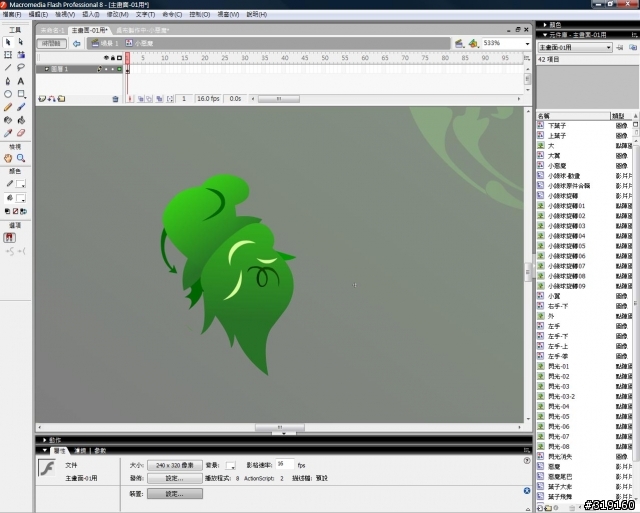Image resolution: width=640 pixels, height=513 pixels.
Task: Collapse the 元件庫 library panel
Action: click(x=545, y=35)
